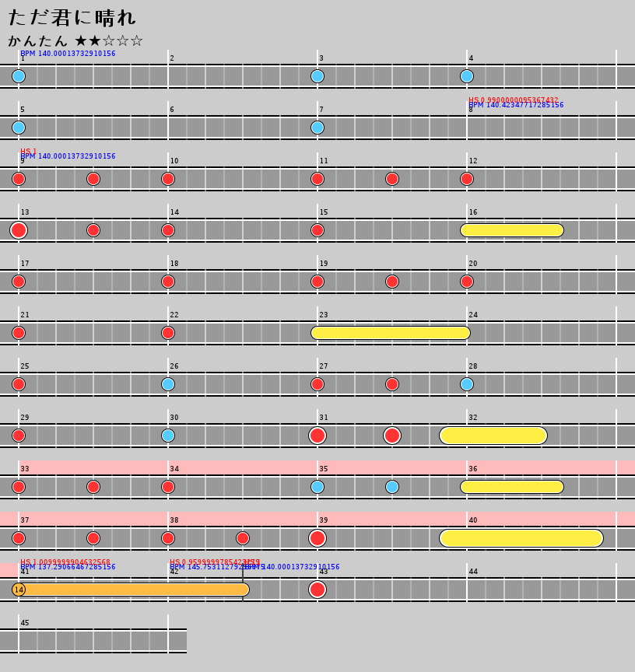Click the yellow drumroll in measure 16
The image size is (635, 672).
(x=511, y=230)
